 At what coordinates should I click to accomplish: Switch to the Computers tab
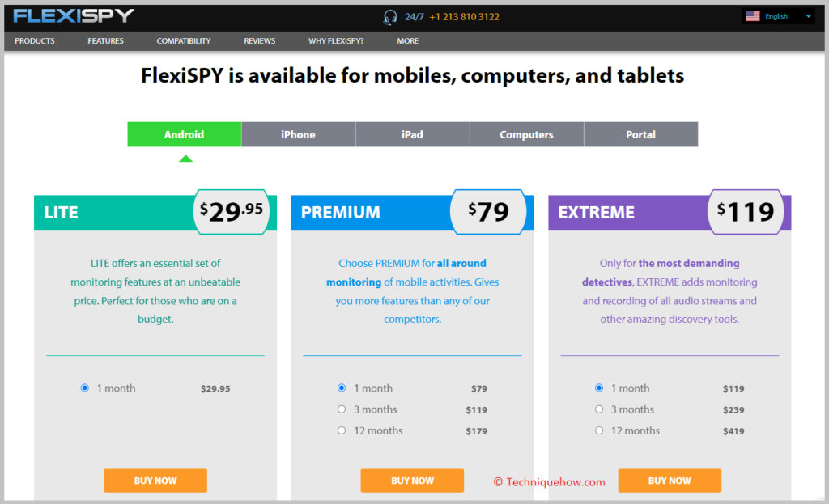click(x=526, y=134)
